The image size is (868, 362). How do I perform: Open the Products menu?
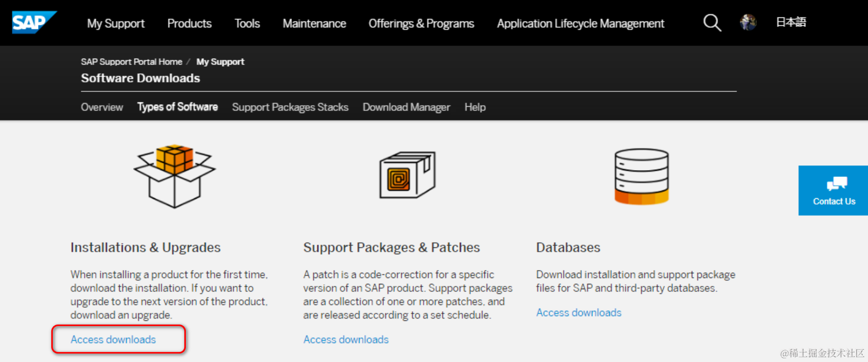point(190,23)
